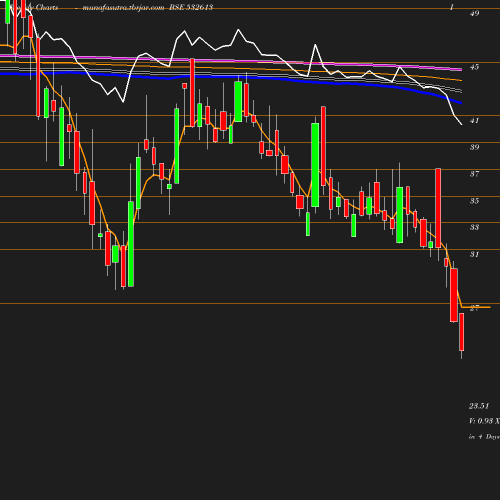Click the '31' price axis label
Image resolution: width=500 pixels, height=500 pixels.
click(x=474, y=254)
